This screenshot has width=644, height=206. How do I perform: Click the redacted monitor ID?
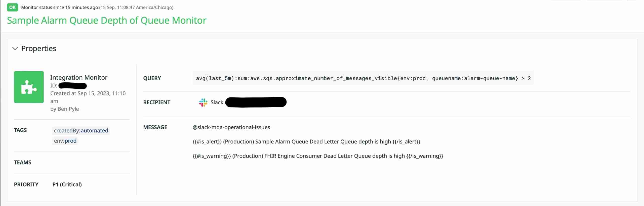coord(72,86)
